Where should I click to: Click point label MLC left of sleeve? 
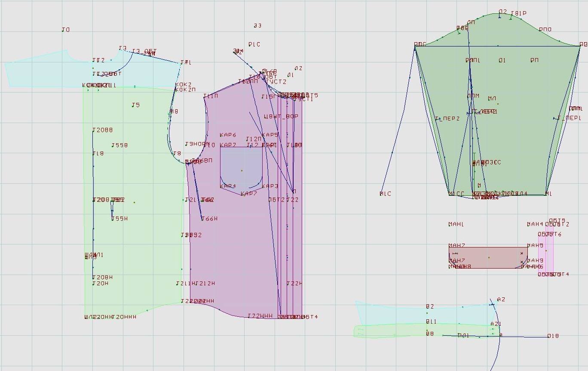click(386, 194)
